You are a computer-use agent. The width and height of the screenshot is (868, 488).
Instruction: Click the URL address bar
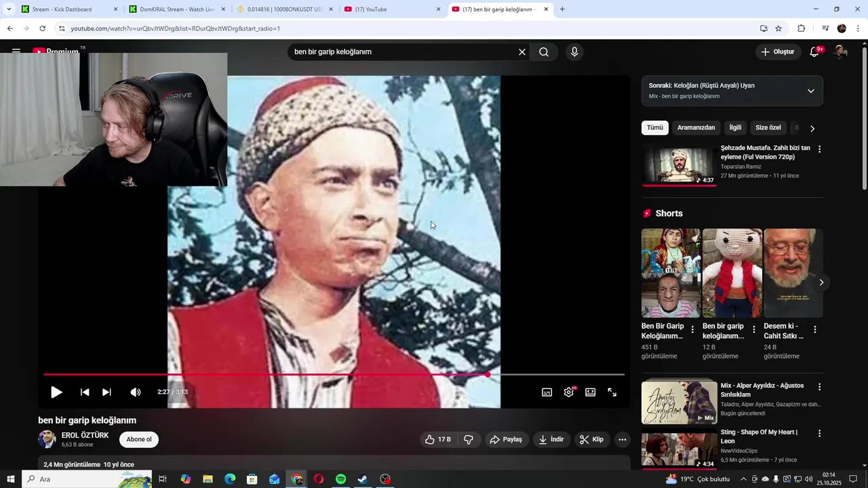pyautogui.click(x=407, y=28)
